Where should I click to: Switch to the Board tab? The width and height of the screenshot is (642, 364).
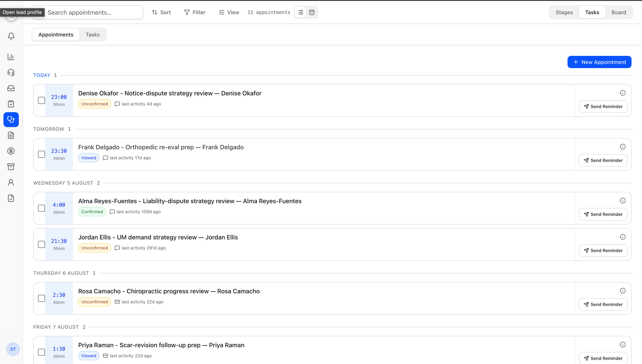tap(619, 12)
